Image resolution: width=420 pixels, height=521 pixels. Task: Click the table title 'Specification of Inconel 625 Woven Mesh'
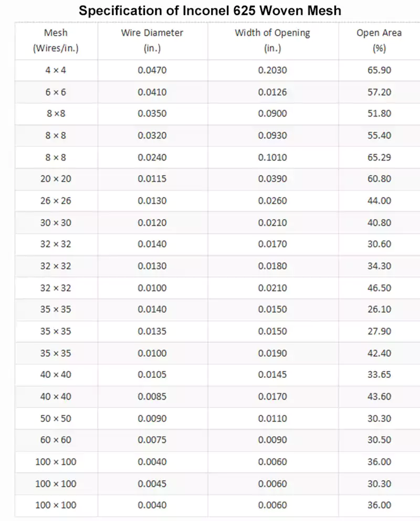[210, 10]
